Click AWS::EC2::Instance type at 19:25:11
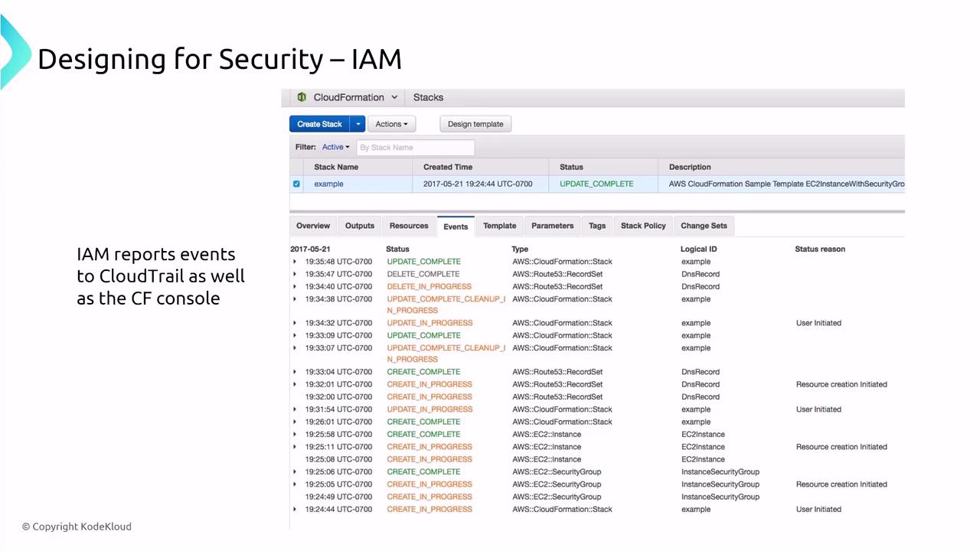Screen dimensions: 980x551 pyautogui.click(x=547, y=447)
